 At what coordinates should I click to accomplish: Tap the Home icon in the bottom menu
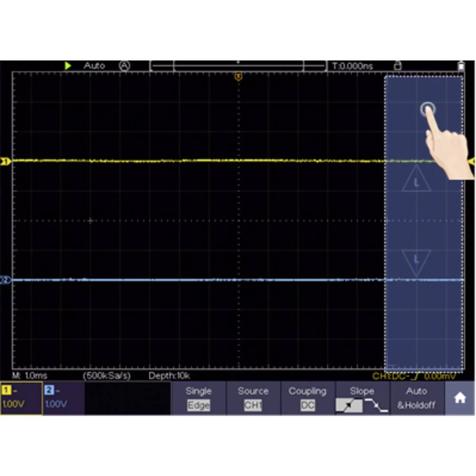[460, 398]
